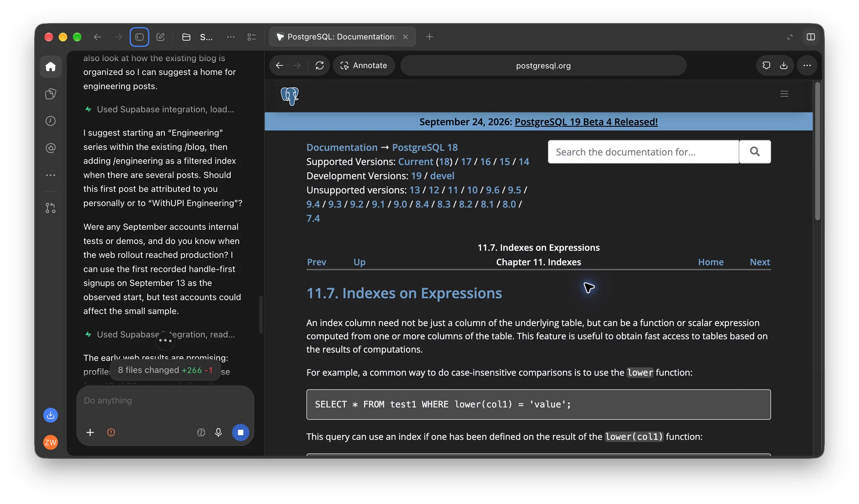859x504 pixels.
Task: Click the Up navigation link
Action: point(359,262)
